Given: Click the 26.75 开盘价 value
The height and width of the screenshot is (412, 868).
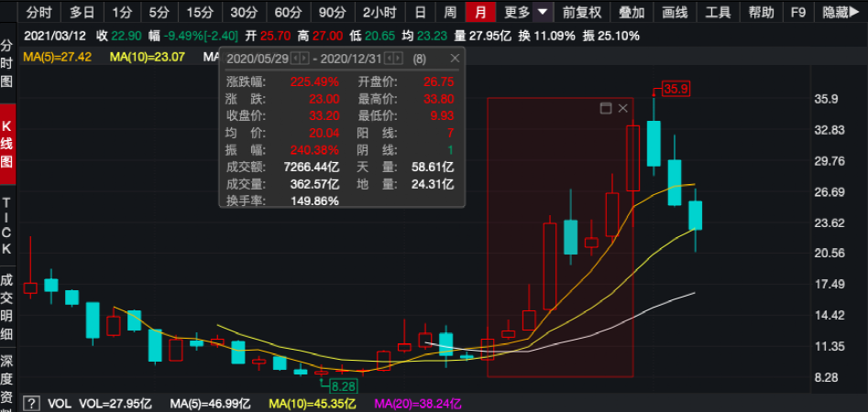Looking at the screenshot, I should pos(438,82).
